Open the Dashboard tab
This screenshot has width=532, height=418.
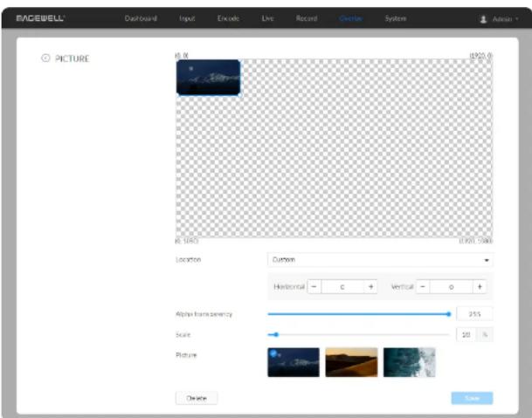[x=141, y=18]
